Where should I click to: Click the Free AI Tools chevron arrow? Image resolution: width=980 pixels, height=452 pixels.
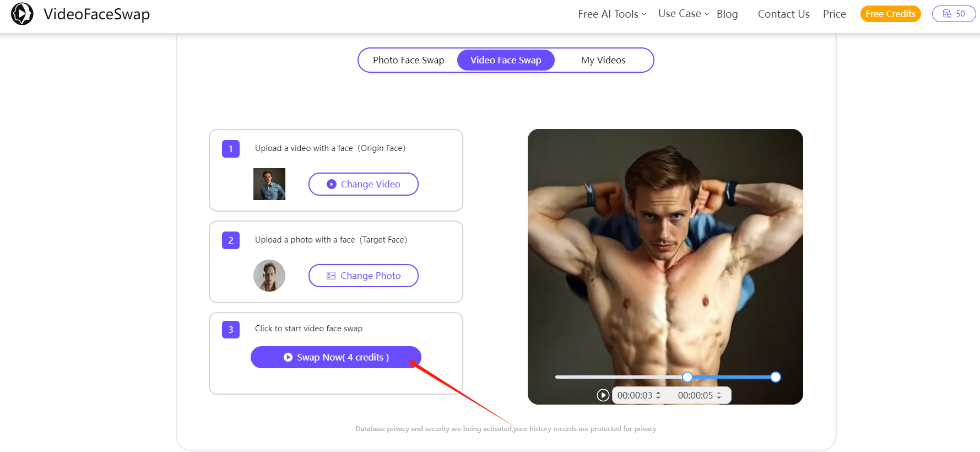pos(644,14)
